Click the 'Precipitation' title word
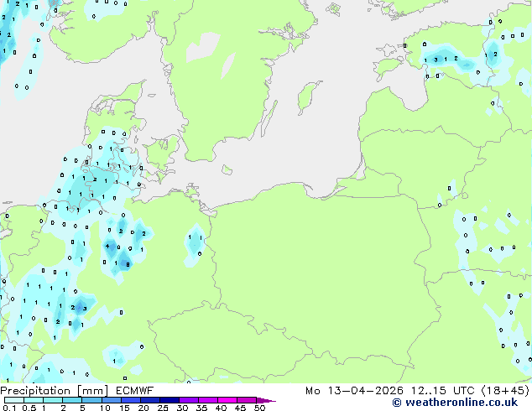Screen dimensions: 532x411 (35, 391)
